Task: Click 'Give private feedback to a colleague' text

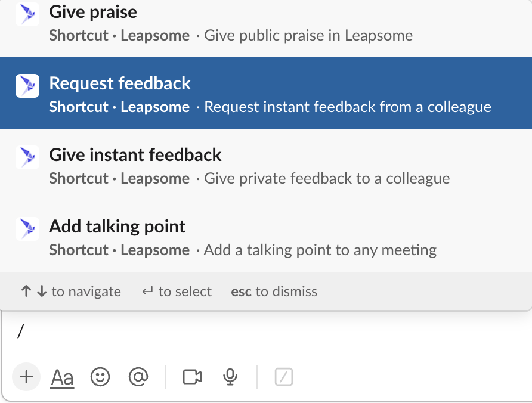Action: pos(327,178)
